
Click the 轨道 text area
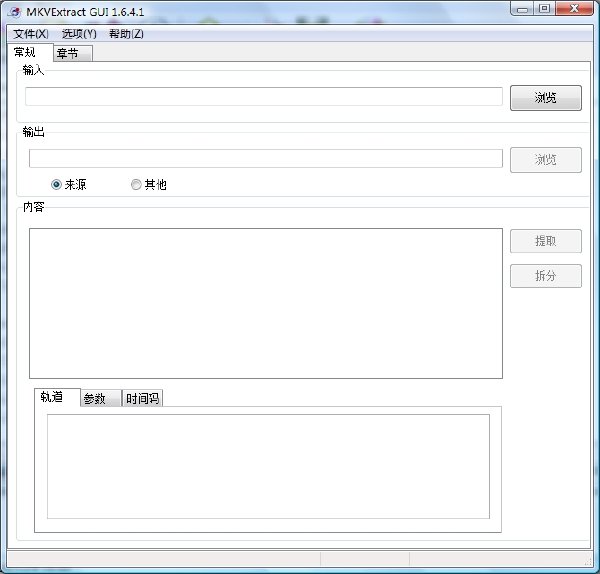click(268, 466)
